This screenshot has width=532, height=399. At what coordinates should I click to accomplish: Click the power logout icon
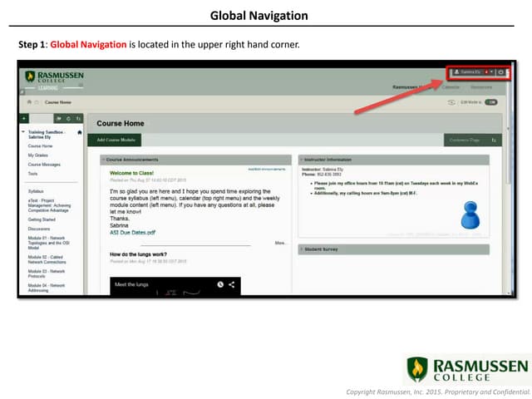pos(500,72)
